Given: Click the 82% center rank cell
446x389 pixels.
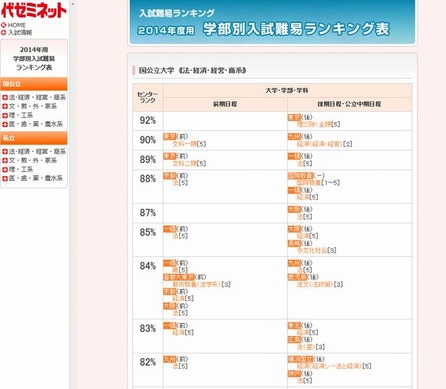Looking at the screenshot, I should point(148,370).
